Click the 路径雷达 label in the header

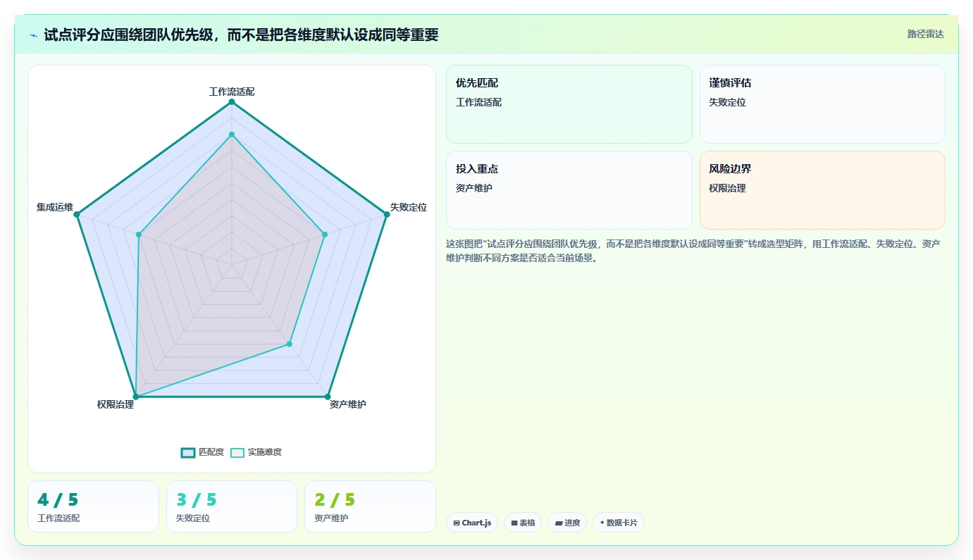pos(925,34)
